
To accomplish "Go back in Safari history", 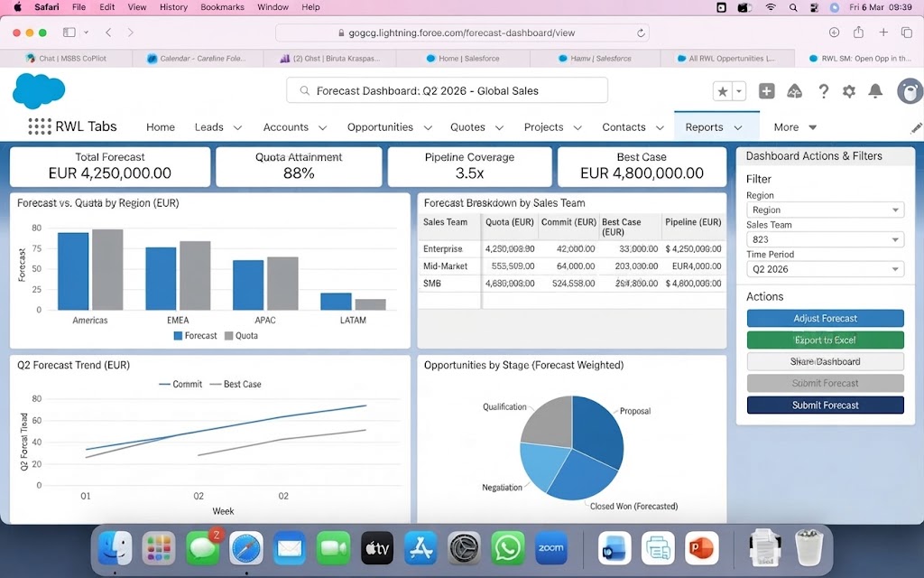I will 108,33.
